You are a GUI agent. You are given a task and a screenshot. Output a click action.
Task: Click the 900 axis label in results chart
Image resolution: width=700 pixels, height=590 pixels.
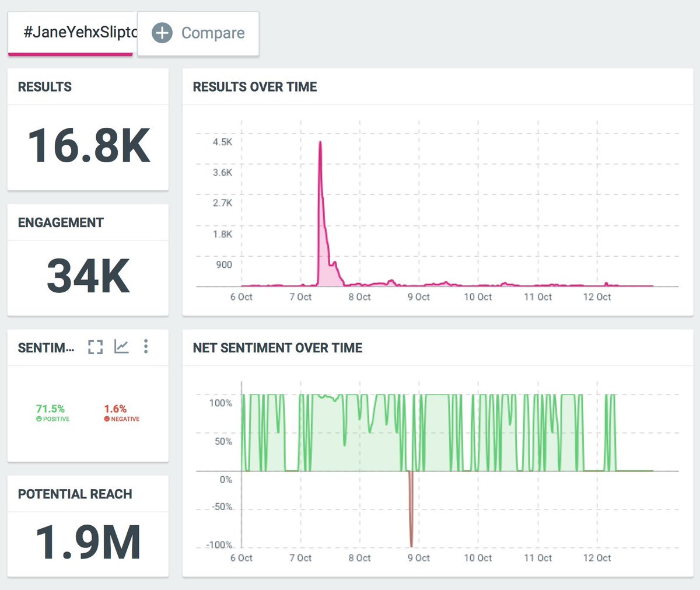(224, 264)
